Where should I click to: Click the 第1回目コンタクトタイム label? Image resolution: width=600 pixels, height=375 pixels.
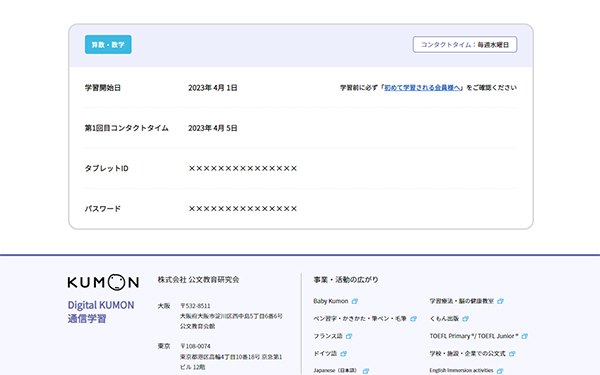coord(127,128)
